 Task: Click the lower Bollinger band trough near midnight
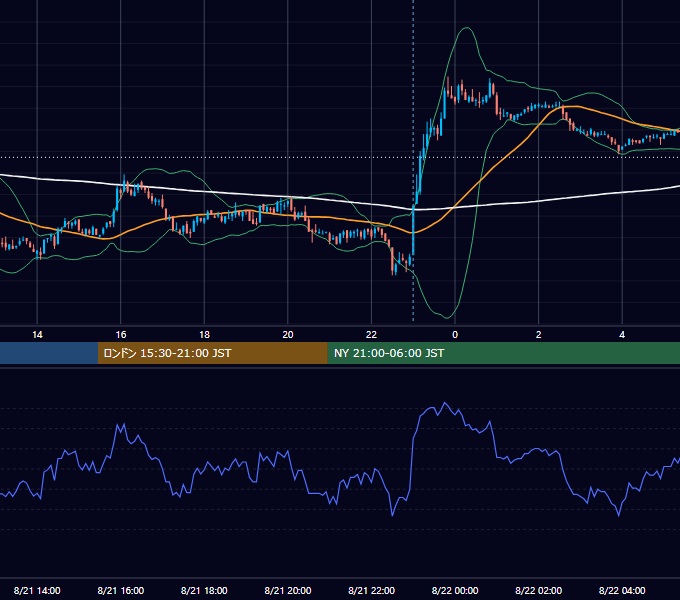446,317
